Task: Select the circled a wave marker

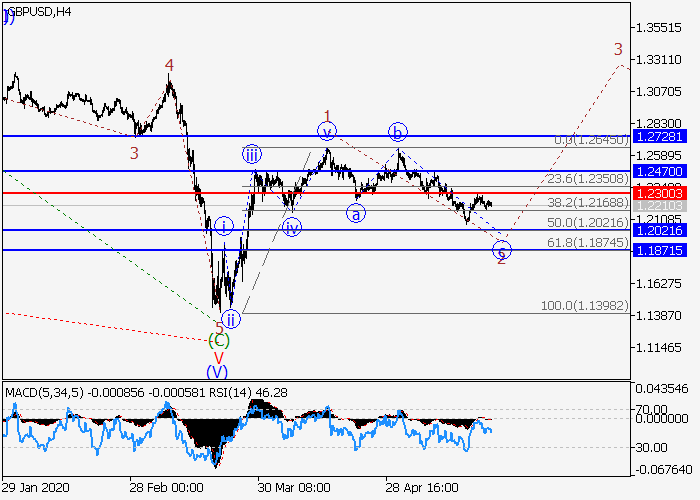Action: (356, 212)
